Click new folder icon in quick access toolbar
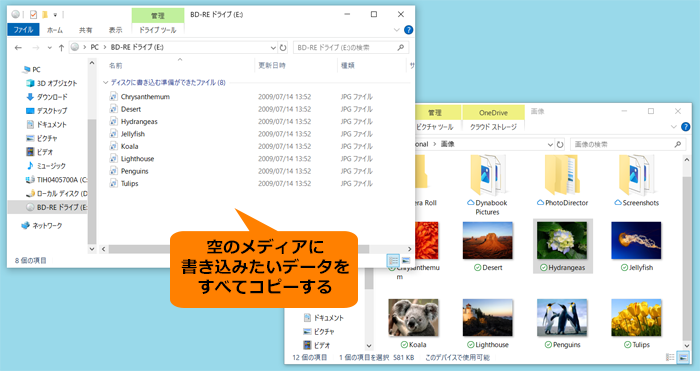700x371 pixels. point(45,14)
